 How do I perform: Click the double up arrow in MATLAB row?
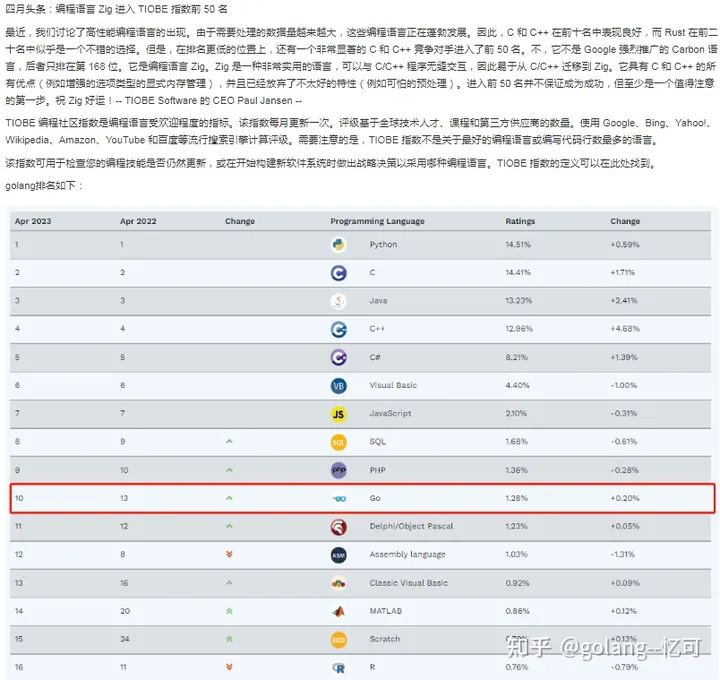[x=229, y=611]
